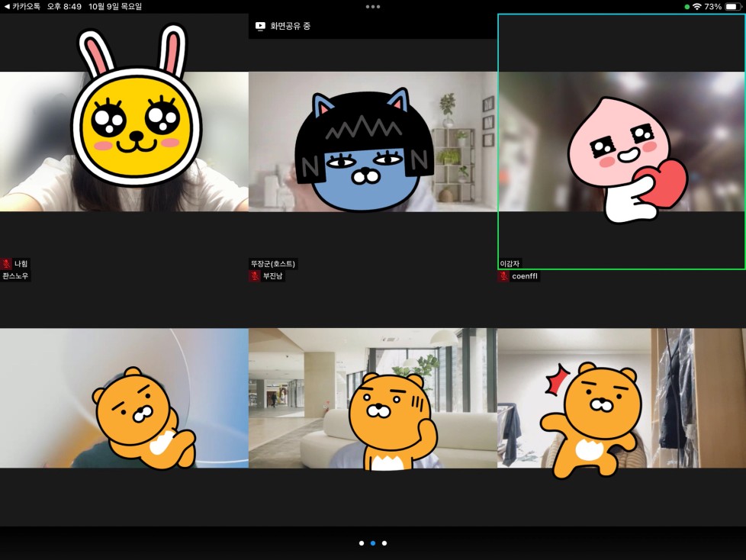Select the bunny-eared yellow character video tile
The height and width of the screenshot is (560, 746).
pyautogui.click(x=124, y=141)
